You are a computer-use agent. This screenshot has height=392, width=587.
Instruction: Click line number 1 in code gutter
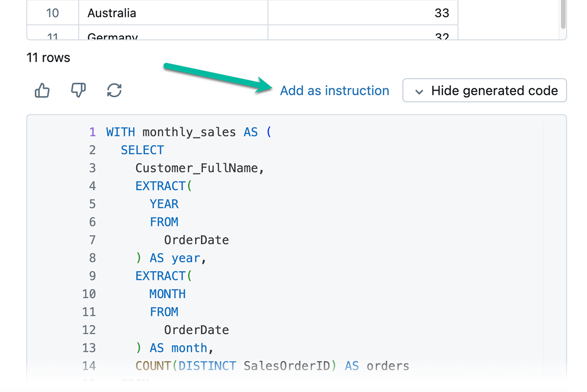coord(92,132)
